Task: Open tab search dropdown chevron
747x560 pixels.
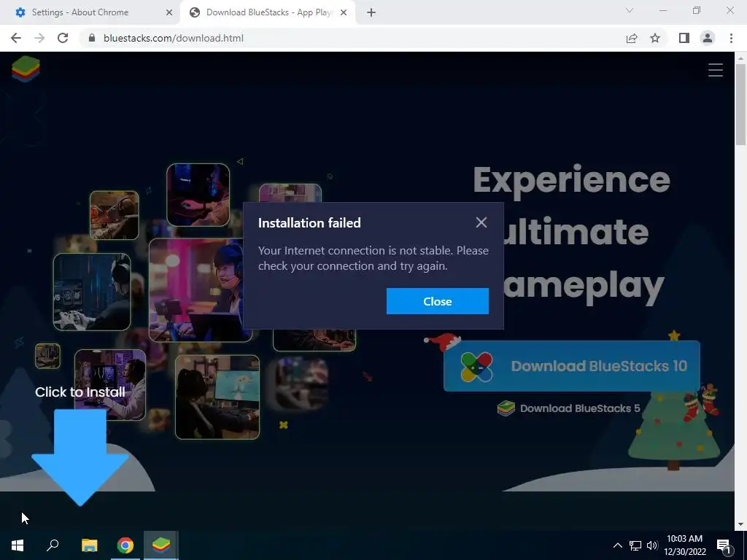Action: tap(630, 10)
